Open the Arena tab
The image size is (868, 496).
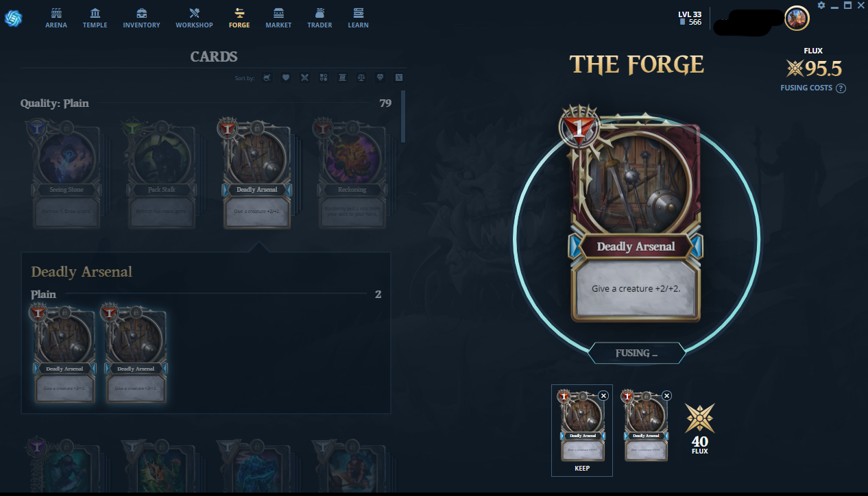click(56, 18)
